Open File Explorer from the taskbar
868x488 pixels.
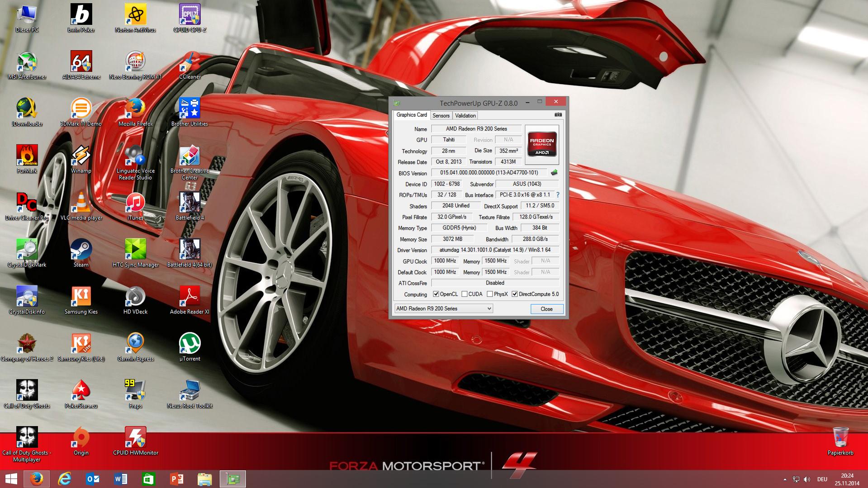click(x=205, y=479)
